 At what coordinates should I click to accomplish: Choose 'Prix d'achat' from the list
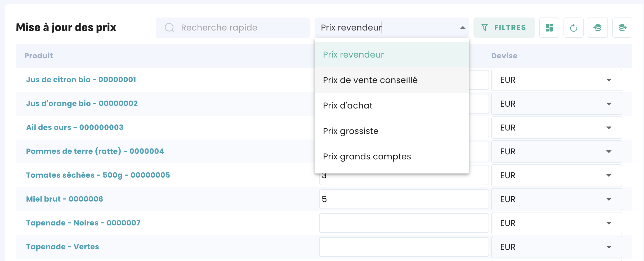[348, 106]
